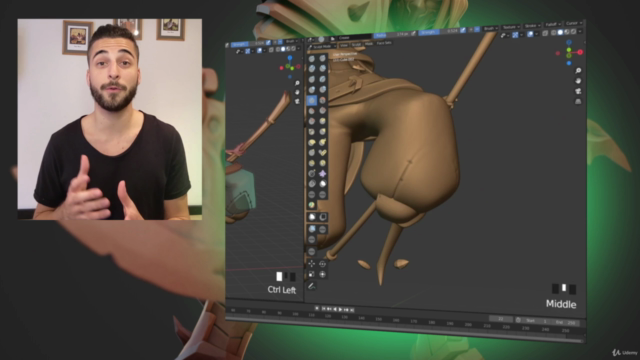Open Brush dropdown in left viewport header
Screen dimensions: 640x360
coord(291,42)
